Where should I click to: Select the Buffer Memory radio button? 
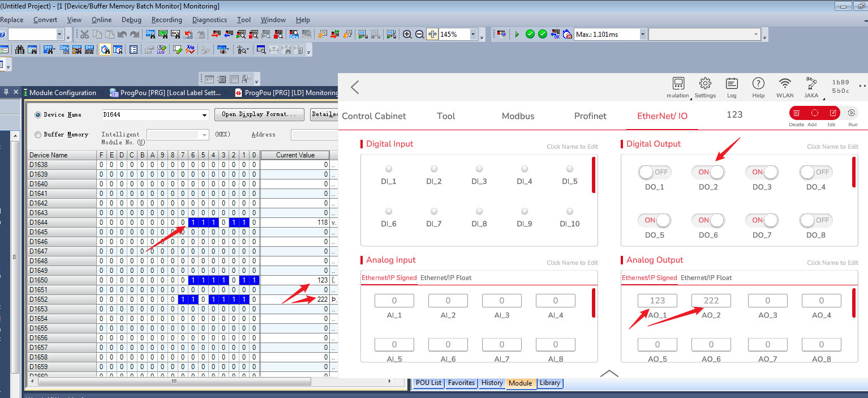click(38, 135)
